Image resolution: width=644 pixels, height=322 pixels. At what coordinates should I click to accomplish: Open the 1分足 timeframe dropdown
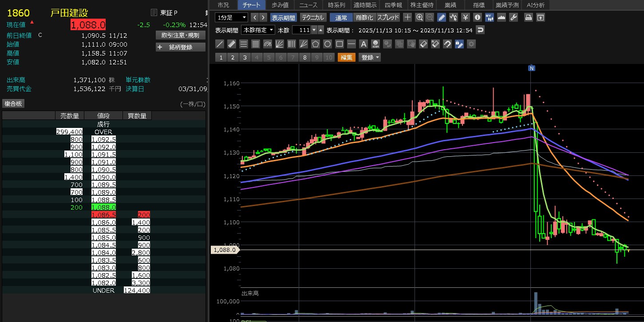click(x=231, y=17)
